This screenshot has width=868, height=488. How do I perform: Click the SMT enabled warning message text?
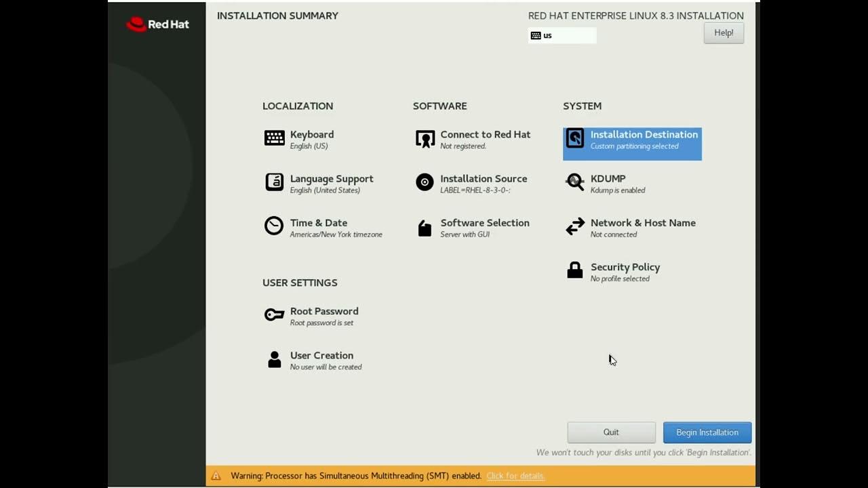coord(356,476)
